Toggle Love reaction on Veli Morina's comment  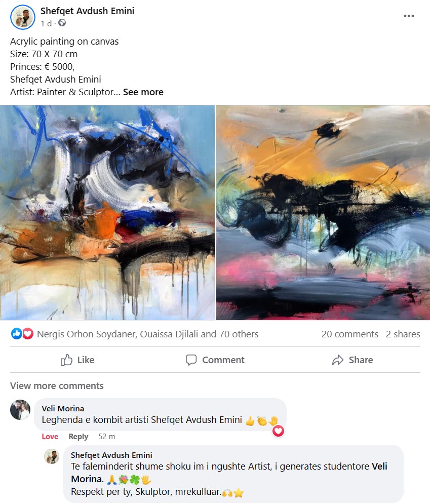(x=50, y=437)
